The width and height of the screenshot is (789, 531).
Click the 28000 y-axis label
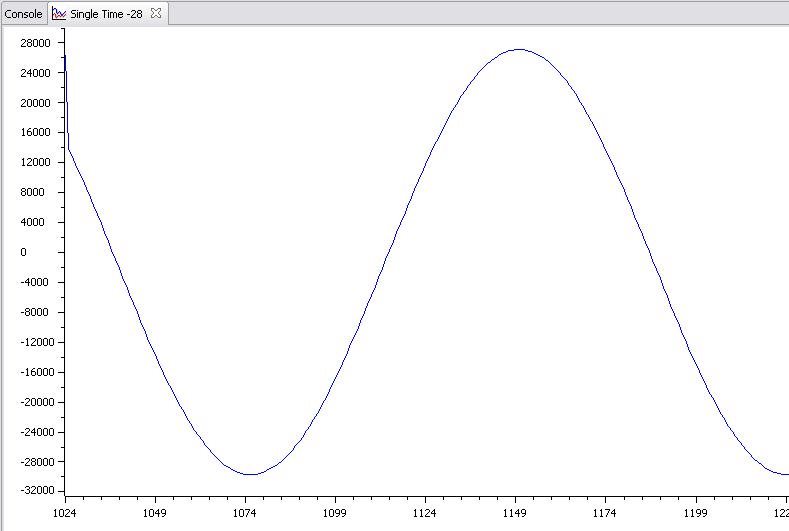tap(35, 43)
